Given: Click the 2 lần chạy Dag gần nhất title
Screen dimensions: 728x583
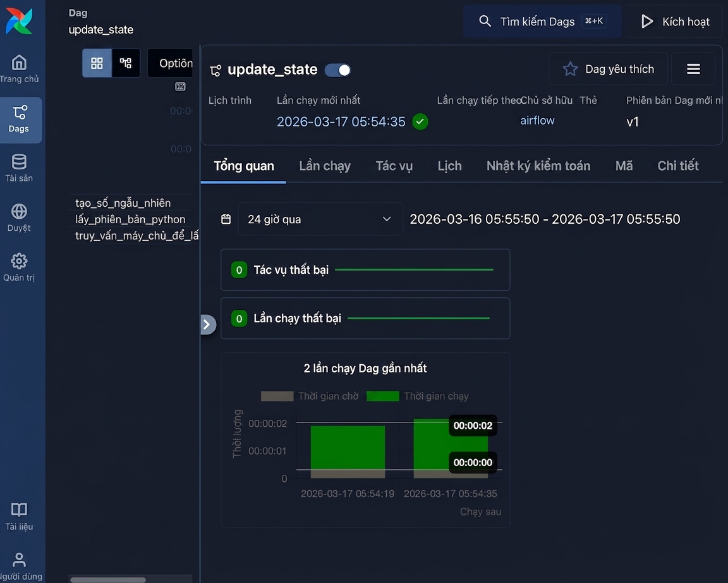Looking at the screenshot, I should [365, 369].
